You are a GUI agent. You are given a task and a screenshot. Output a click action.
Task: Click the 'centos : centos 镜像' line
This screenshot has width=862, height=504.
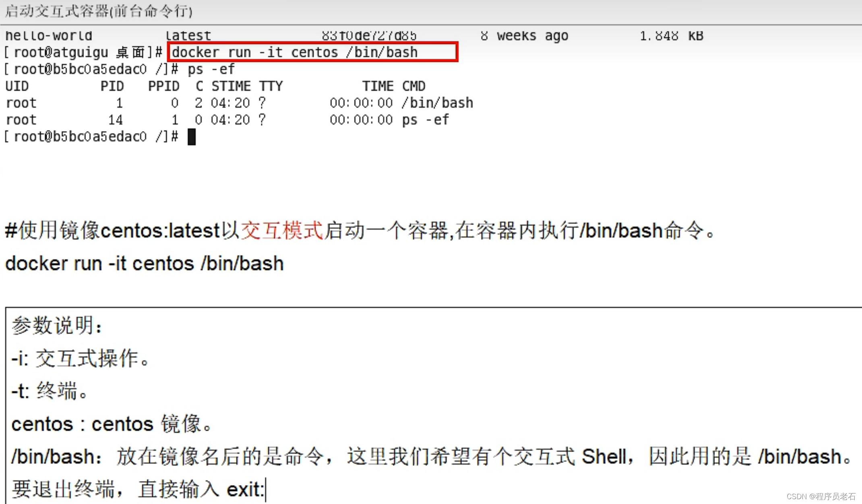click(112, 424)
